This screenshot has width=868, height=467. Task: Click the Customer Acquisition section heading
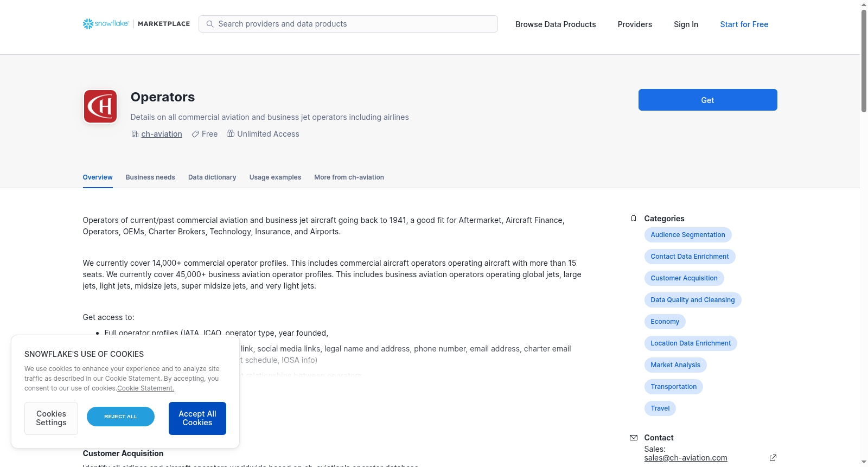point(123,453)
